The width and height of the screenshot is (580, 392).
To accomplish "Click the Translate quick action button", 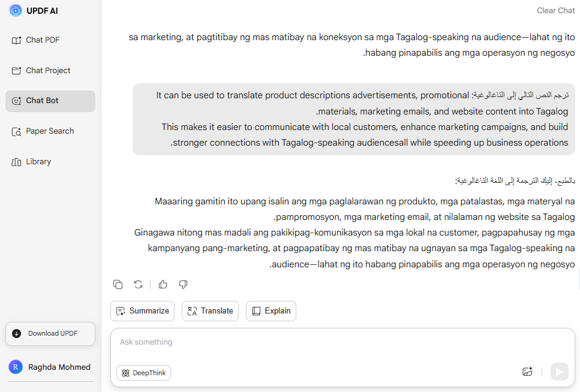I will click(x=210, y=311).
